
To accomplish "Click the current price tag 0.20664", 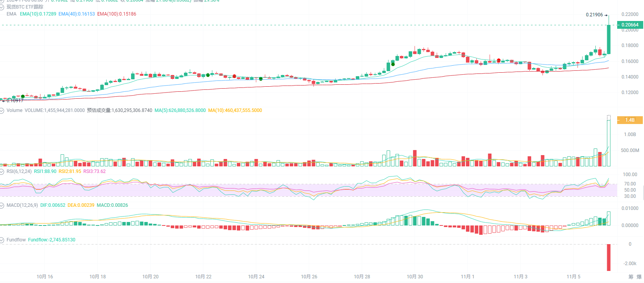I will (630, 25).
